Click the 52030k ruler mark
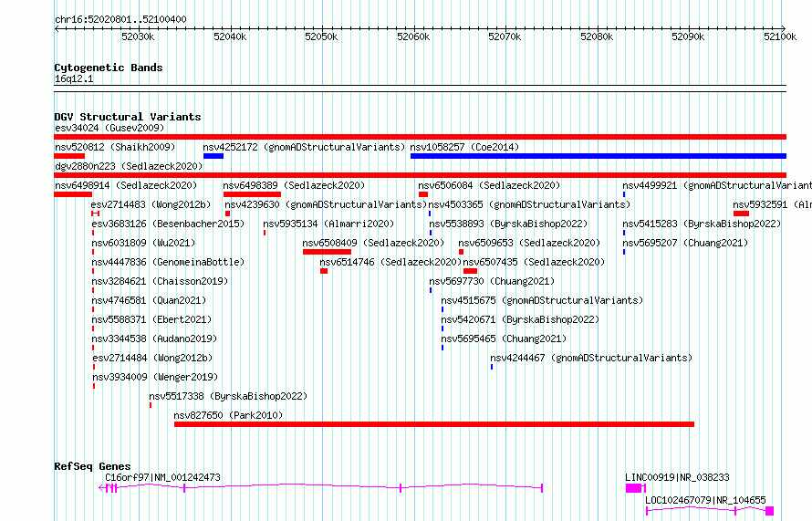This screenshot has height=521, width=812. pos(138,36)
